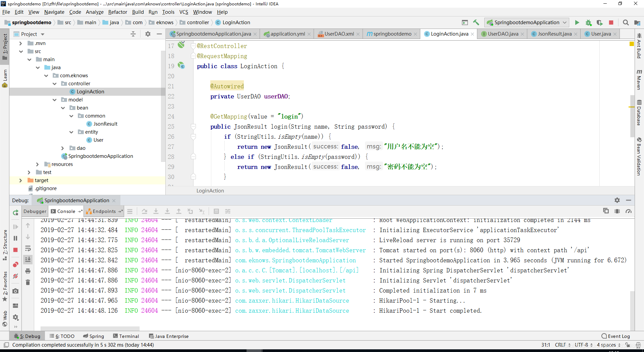Click the yellow inspection indicator square
The height and width of the screenshot is (352, 644).
tap(632, 44)
